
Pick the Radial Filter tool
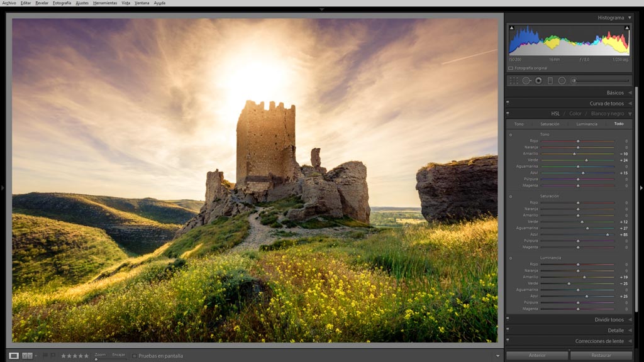point(562,80)
